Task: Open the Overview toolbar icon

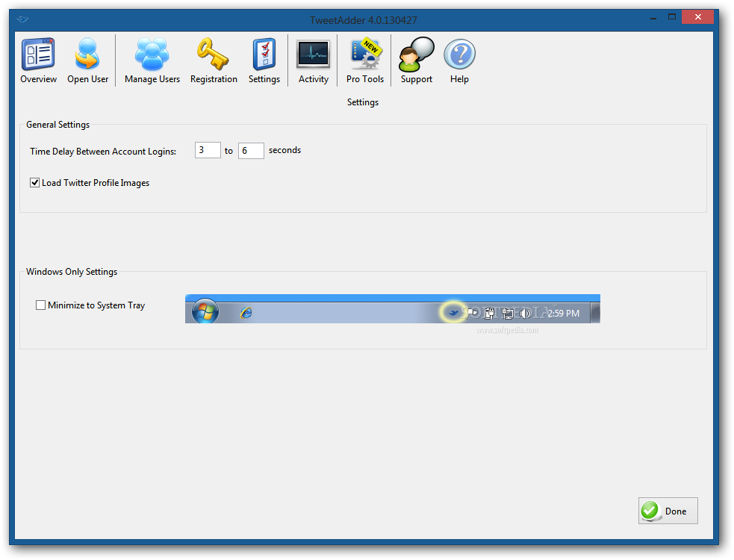Action: point(38,61)
